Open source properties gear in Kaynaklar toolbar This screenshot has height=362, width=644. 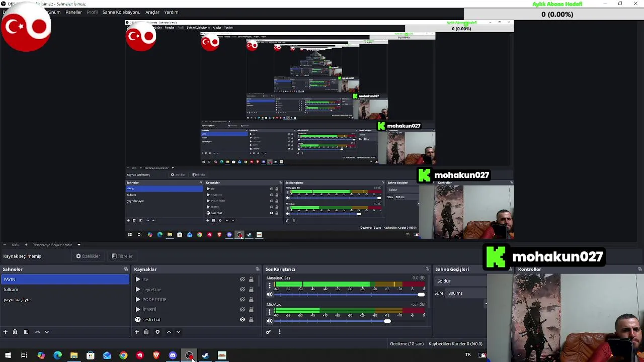click(157, 332)
